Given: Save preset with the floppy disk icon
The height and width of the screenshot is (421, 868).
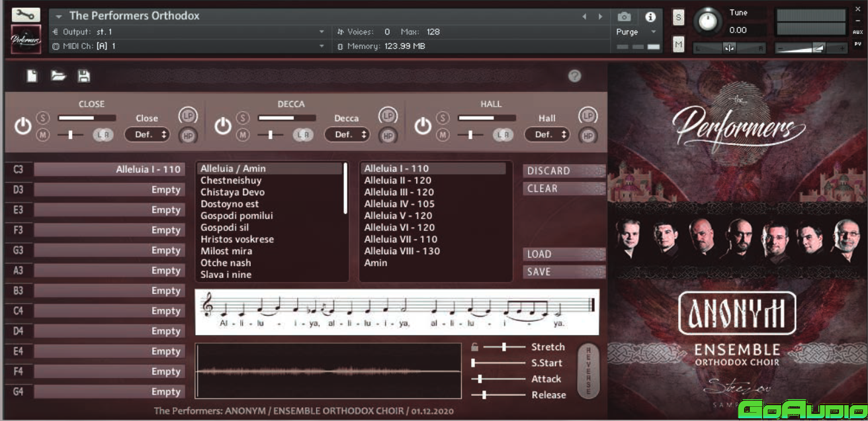Looking at the screenshot, I should coord(84,76).
